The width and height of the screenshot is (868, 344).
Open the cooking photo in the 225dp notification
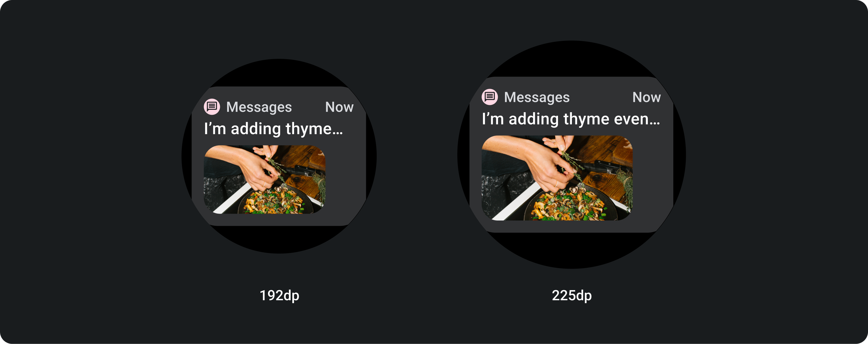click(557, 178)
